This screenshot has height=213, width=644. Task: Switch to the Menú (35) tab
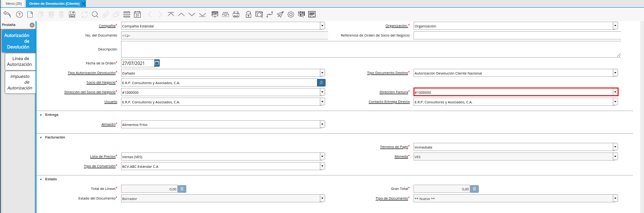(13, 3)
